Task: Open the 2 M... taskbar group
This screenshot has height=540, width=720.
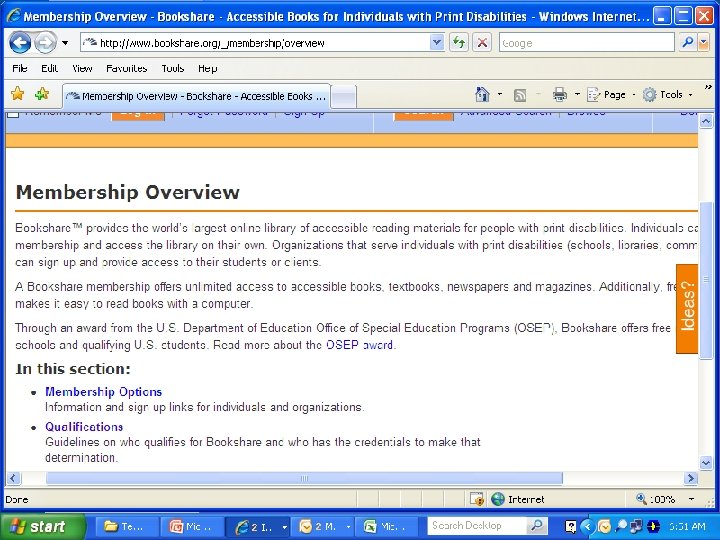Action: click(324, 526)
